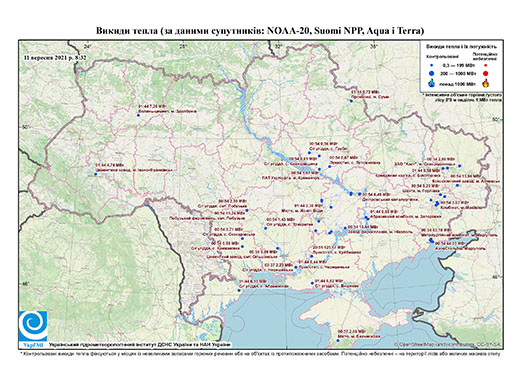Select the large red circle legend symbol

click(x=486, y=73)
